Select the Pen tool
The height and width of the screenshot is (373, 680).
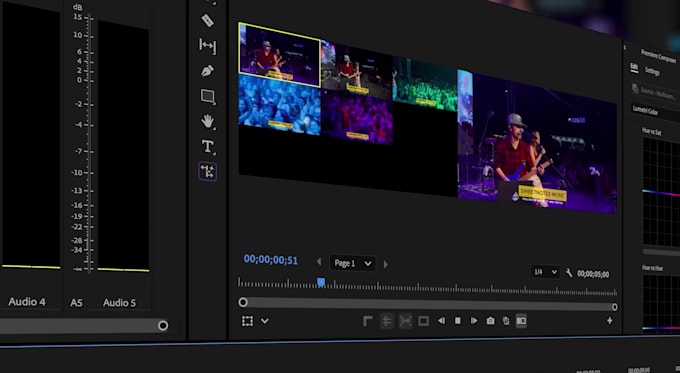pyautogui.click(x=207, y=71)
